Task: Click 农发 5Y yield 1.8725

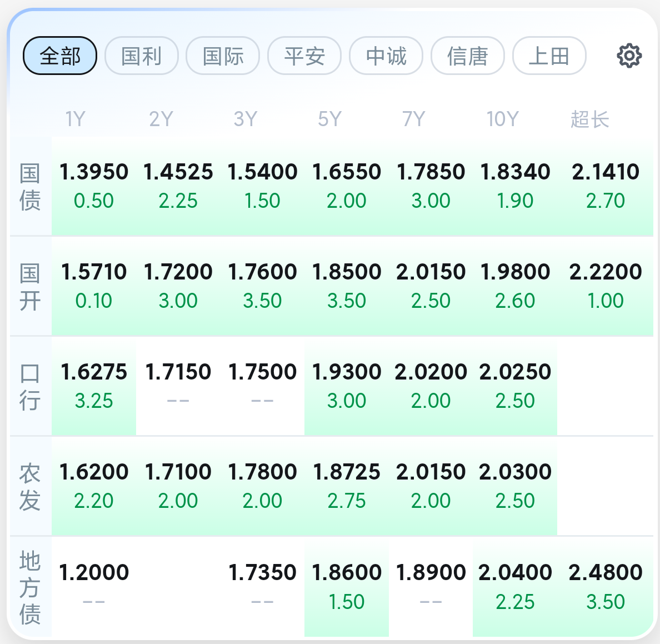Action: [347, 486]
